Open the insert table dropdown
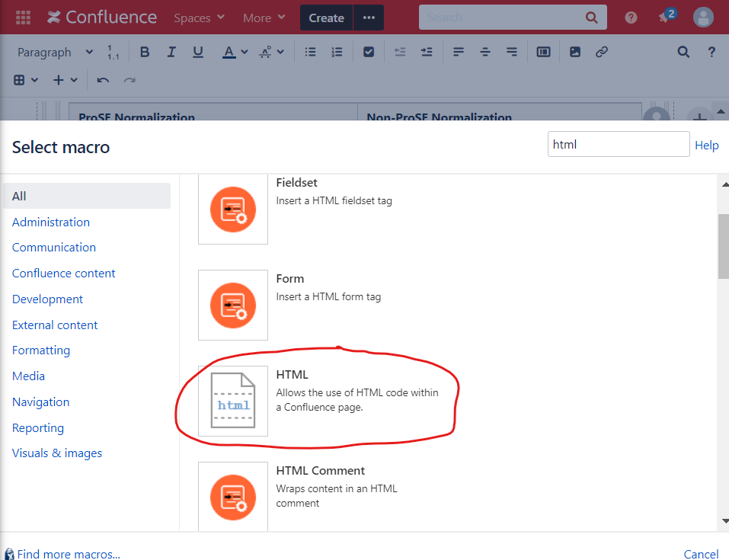The width and height of the screenshot is (729, 560). coord(26,80)
